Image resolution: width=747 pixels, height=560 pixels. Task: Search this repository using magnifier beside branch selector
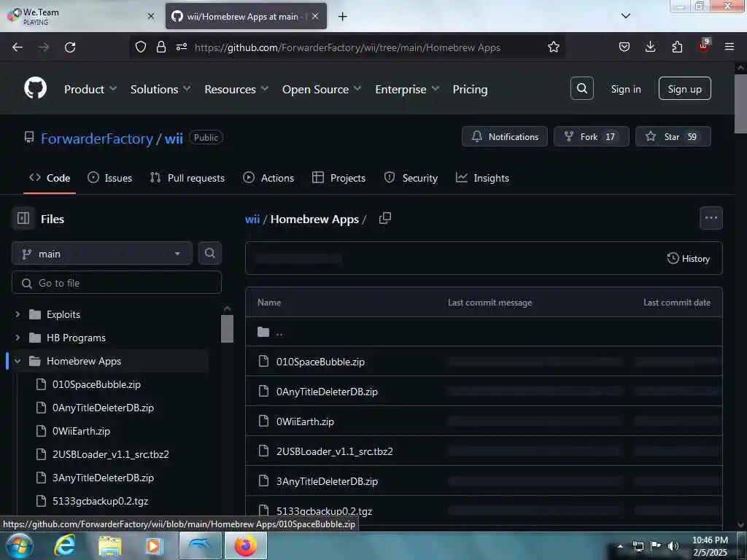(209, 253)
